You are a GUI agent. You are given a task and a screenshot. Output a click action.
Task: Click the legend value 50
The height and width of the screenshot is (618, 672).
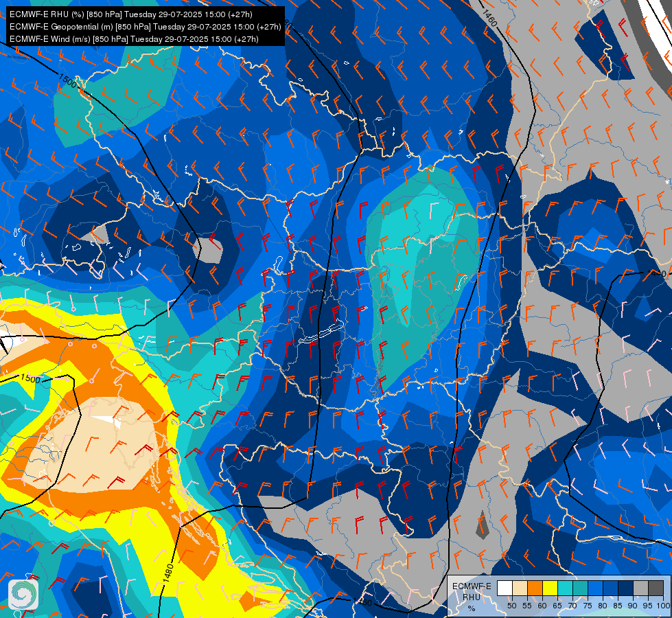pos(511,606)
